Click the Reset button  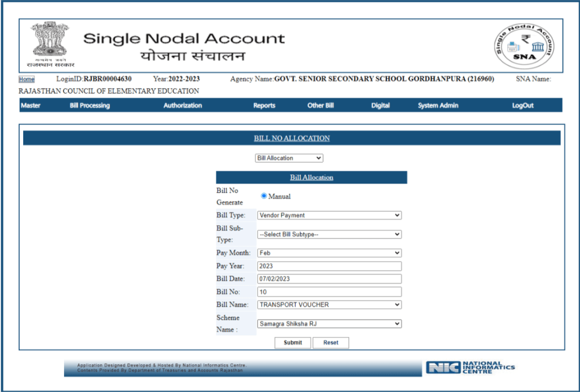tap(331, 343)
